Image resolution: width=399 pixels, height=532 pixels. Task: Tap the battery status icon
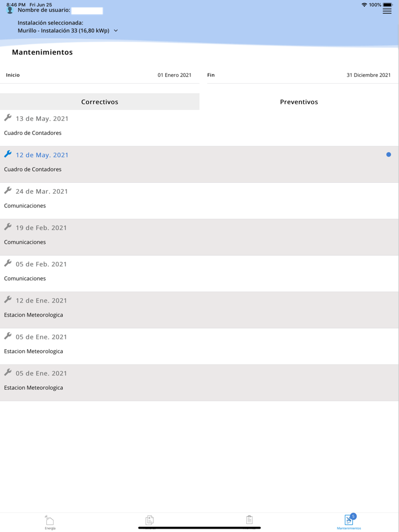click(x=388, y=5)
